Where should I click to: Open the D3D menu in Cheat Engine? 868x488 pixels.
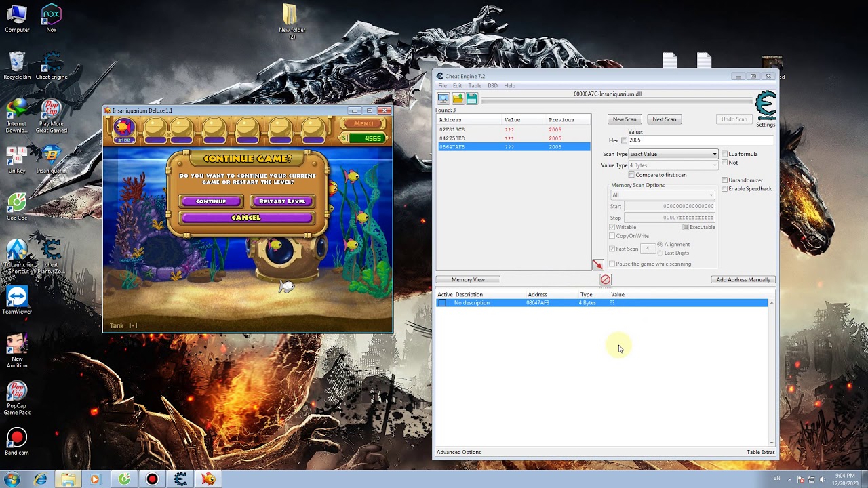point(492,86)
